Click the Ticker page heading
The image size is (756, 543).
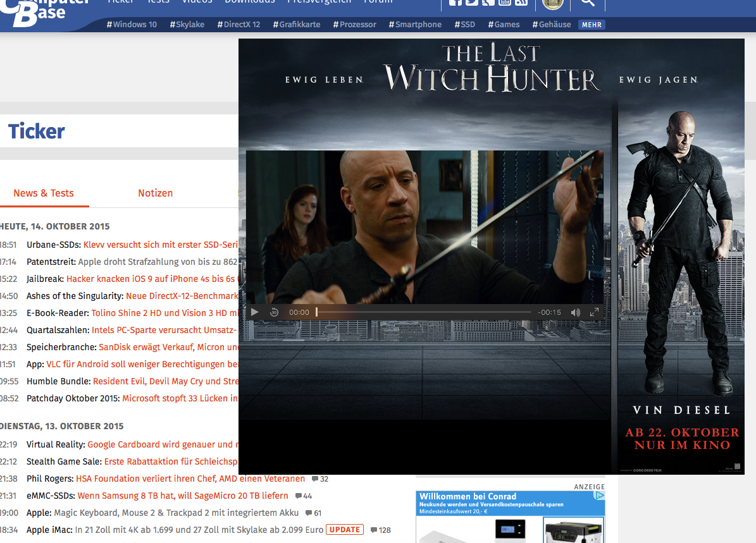pos(37,131)
